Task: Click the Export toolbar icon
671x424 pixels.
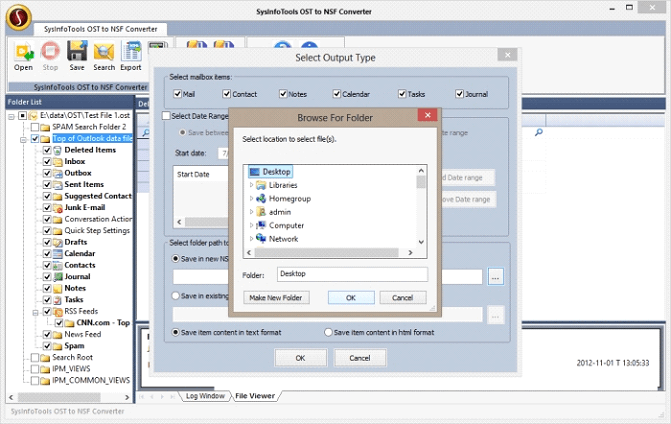Action: coord(131,51)
